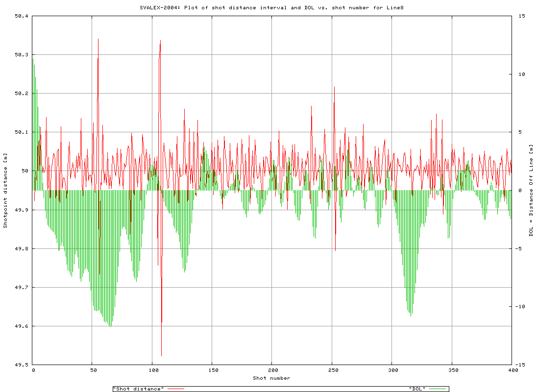Click the "DOL = Distance Off Line" axis label
Image resolution: width=537 pixels, height=392 pixels.
click(531, 190)
